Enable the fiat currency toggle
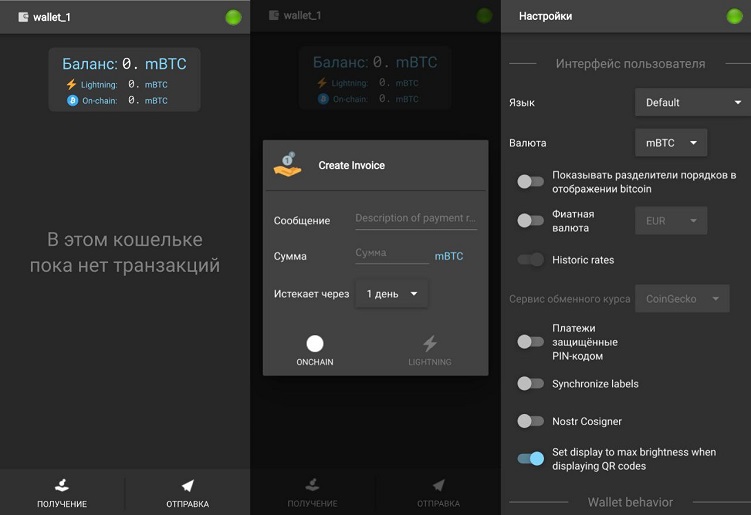Screen dimensions: 751x515 click(x=530, y=220)
